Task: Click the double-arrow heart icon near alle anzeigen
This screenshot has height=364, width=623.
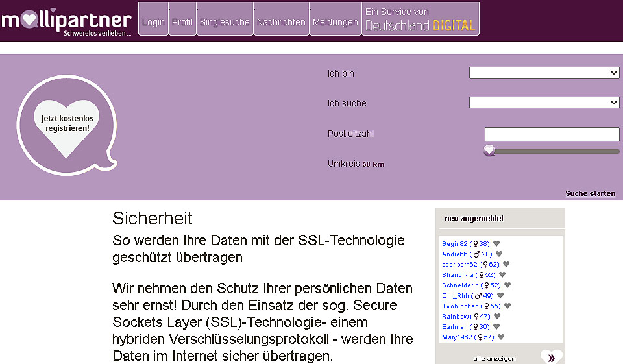Action: click(x=551, y=357)
